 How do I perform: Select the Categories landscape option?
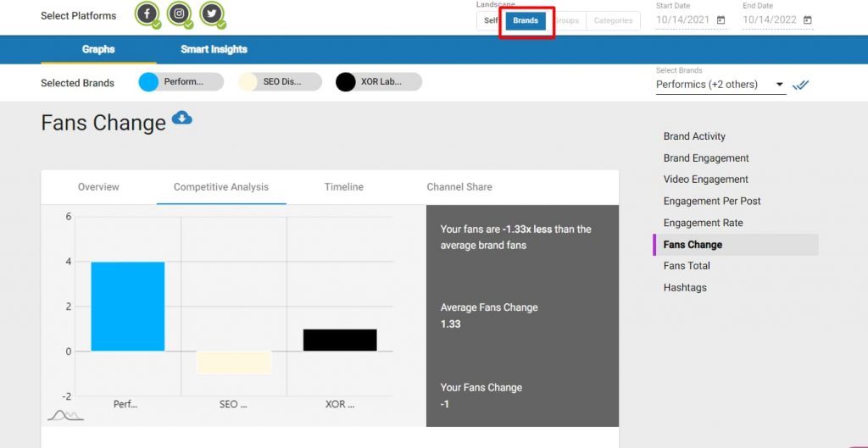(x=613, y=20)
